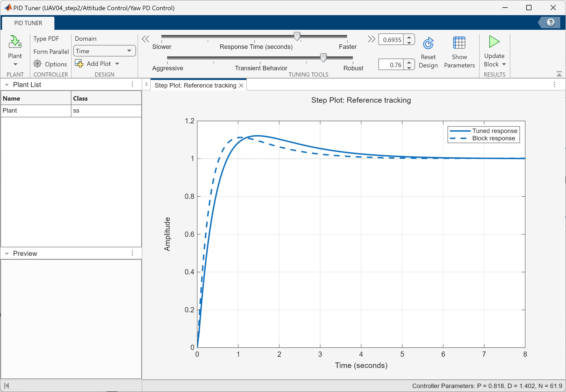The height and width of the screenshot is (392, 566).
Task: Click the Response Time slider handle
Action: 297,36
